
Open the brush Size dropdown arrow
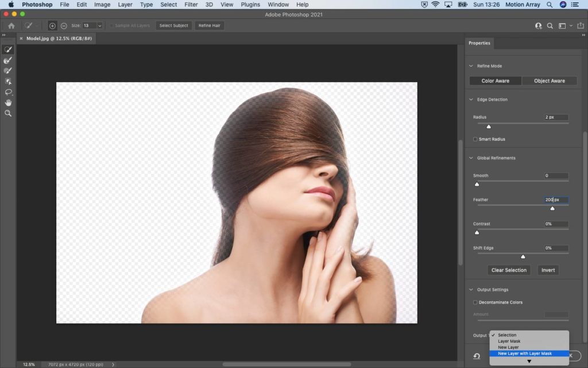[x=100, y=25]
